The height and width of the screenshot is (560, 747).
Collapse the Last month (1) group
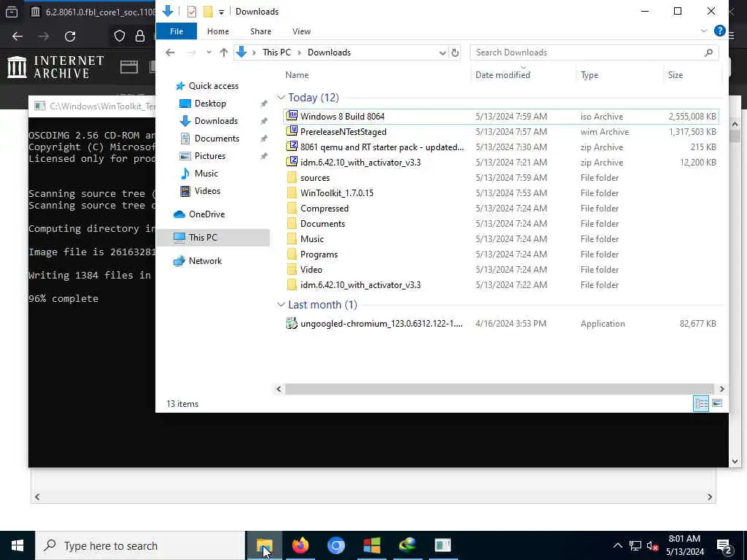click(x=281, y=305)
